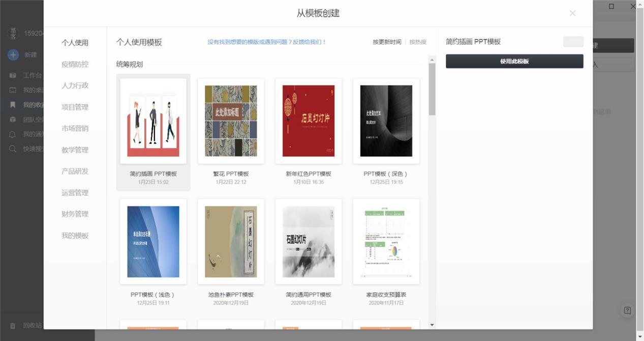Click the 我的收藏 bookmark icon
The height and width of the screenshot is (341, 644).
click(x=13, y=105)
